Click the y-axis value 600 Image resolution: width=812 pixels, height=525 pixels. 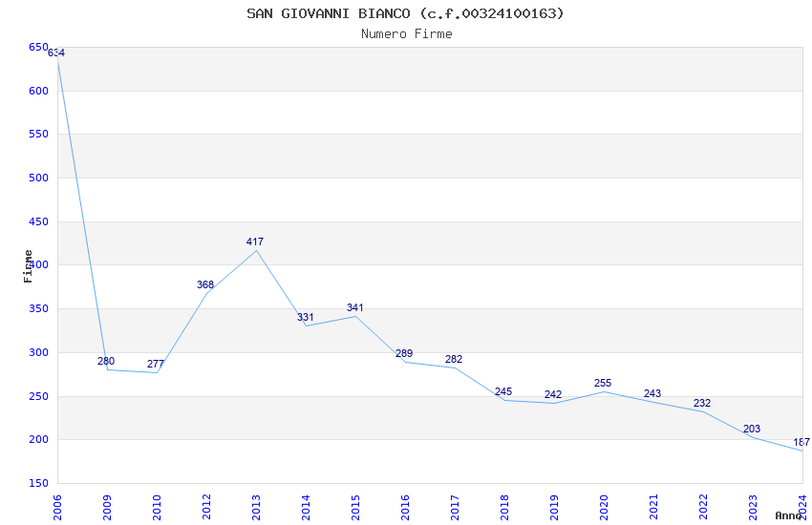point(38,91)
